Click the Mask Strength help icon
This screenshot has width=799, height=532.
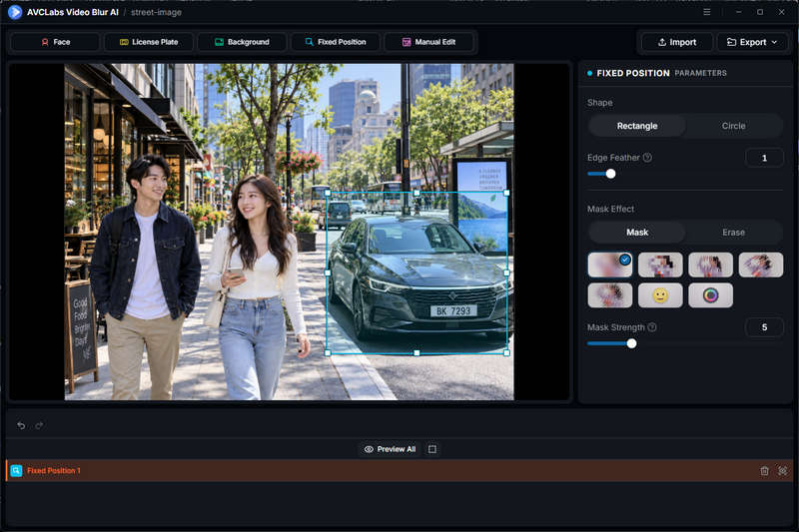[652, 326]
